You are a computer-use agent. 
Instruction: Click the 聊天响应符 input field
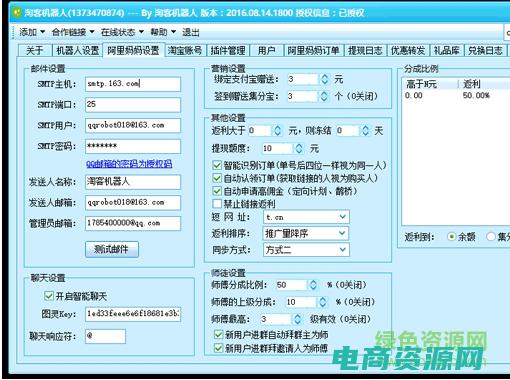(105, 336)
